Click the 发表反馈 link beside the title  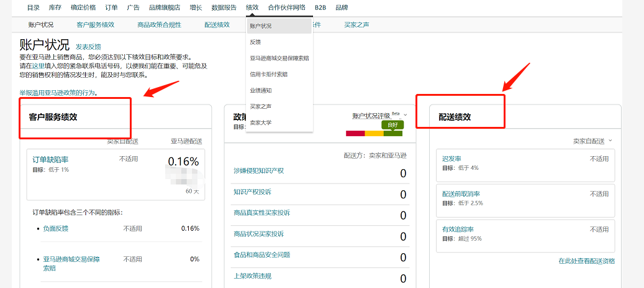click(x=88, y=47)
